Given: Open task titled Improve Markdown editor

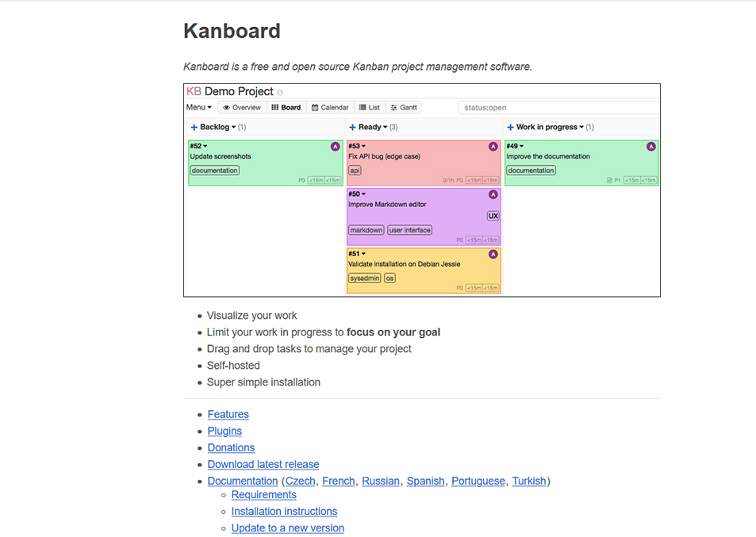Looking at the screenshot, I should pyautogui.click(x=387, y=205).
